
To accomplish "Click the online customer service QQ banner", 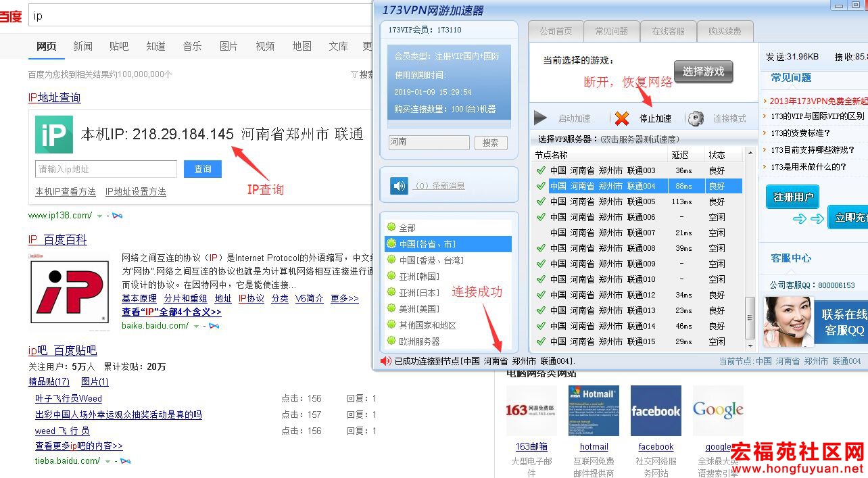I will [815, 322].
